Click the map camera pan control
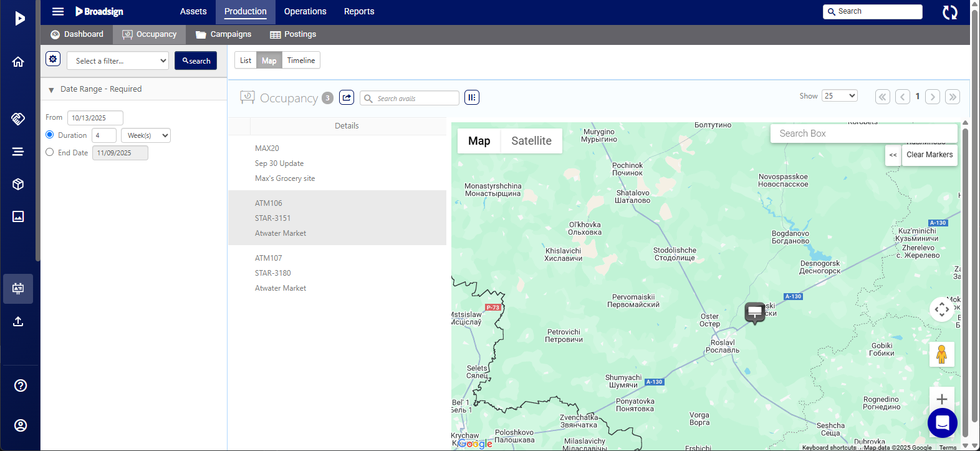Viewport: 980px width, 451px height. (942, 309)
